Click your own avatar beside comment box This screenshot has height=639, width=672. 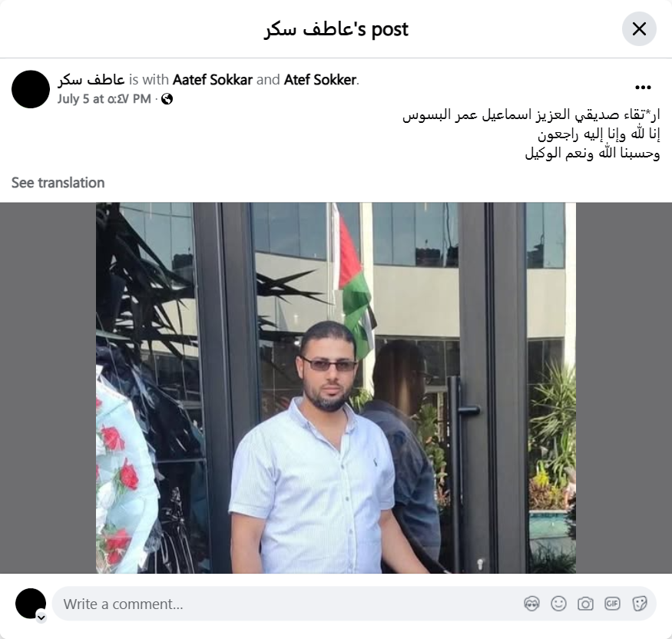(31, 604)
